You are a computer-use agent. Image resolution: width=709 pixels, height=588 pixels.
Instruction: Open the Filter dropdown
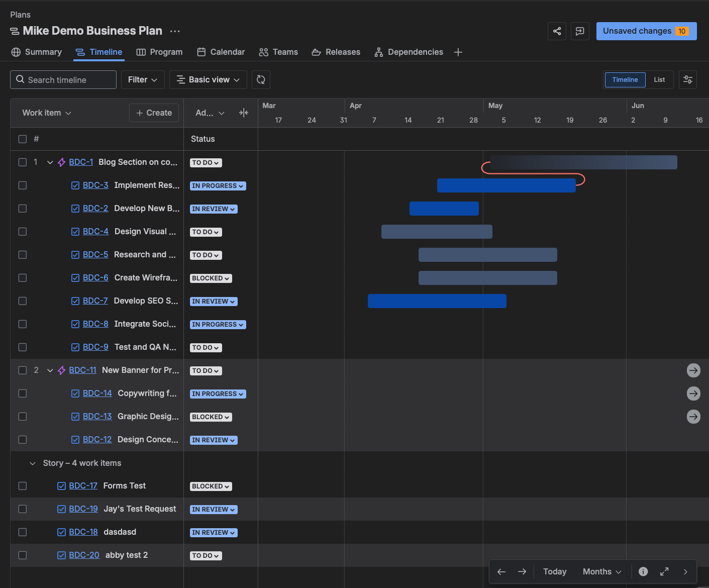[x=143, y=79]
